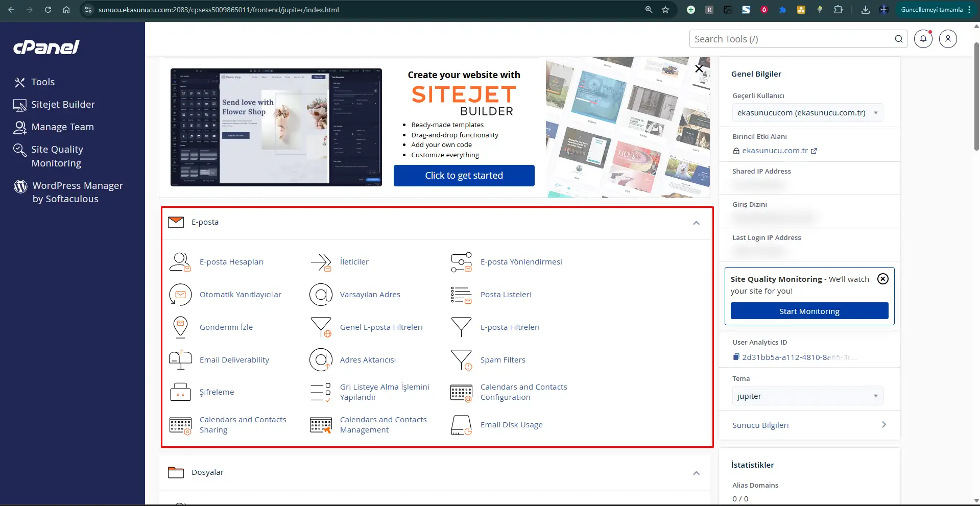Screen dimensions: 980x506
Task: Select Manage Team in the sidebar
Action: 62,127
